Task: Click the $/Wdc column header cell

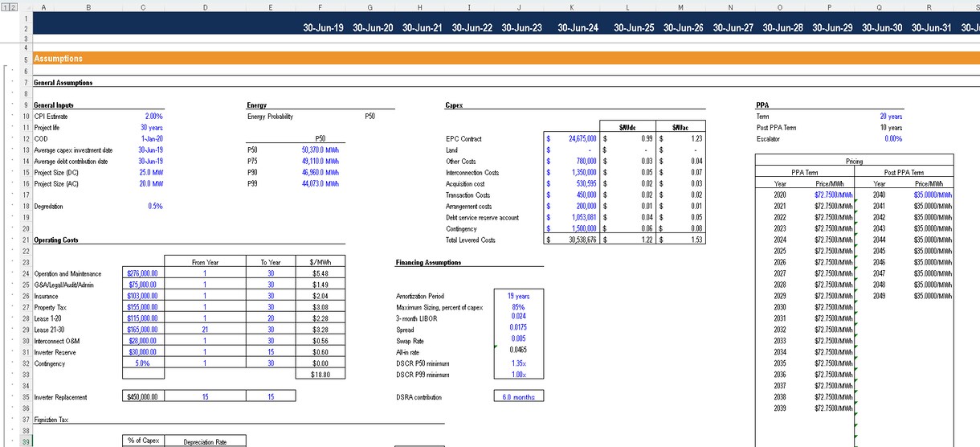Action: tap(627, 128)
